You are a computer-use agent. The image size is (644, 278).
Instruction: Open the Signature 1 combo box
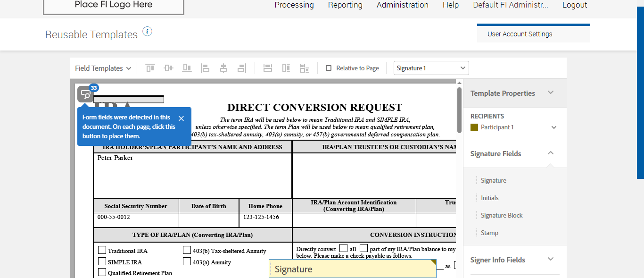tap(431, 68)
